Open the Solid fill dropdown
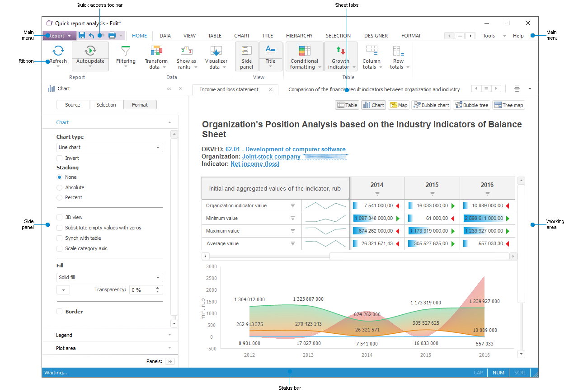The width and height of the screenshot is (569, 392). [x=109, y=277]
